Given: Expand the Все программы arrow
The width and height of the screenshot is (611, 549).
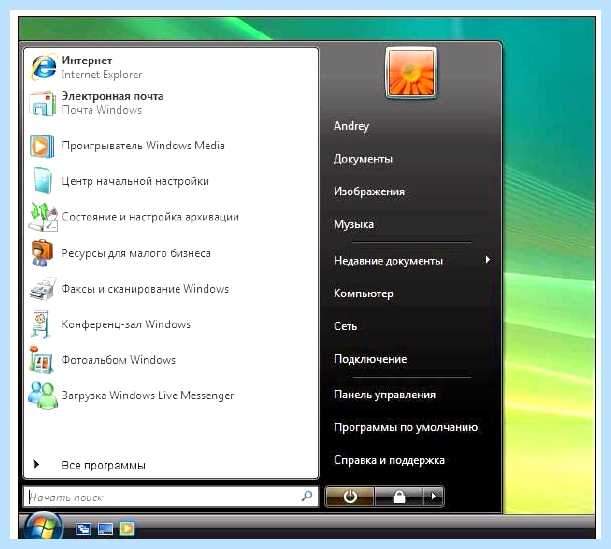Looking at the screenshot, I should pyautogui.click(x=36, y=464).
